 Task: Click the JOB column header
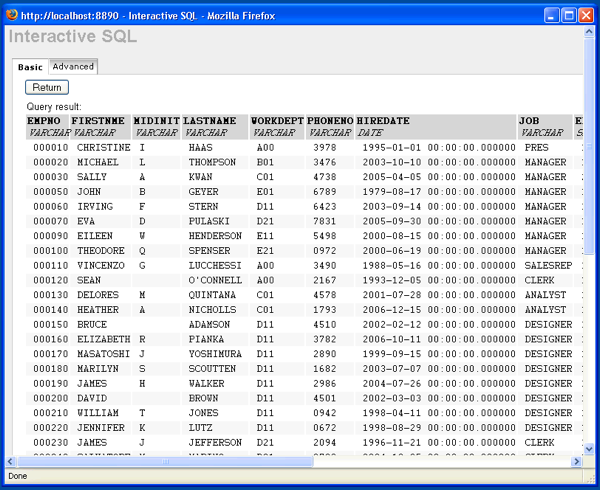coord(530,121)
